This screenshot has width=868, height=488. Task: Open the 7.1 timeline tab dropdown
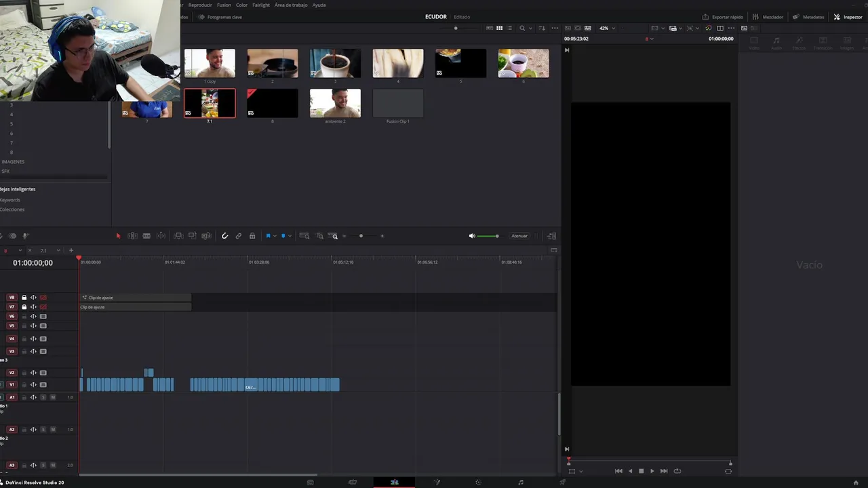tap(58, 251)
